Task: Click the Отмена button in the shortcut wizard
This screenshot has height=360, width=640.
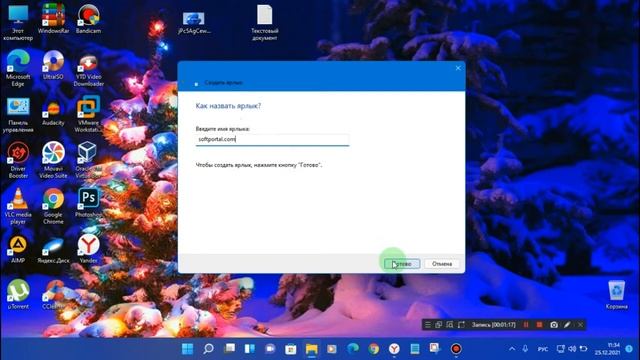Action: 442,264
